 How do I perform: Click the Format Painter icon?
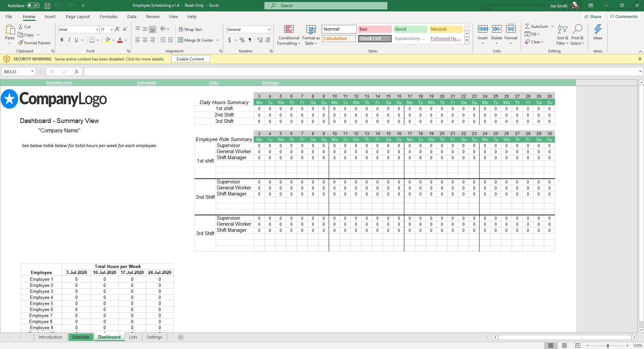tap(21, 43)
